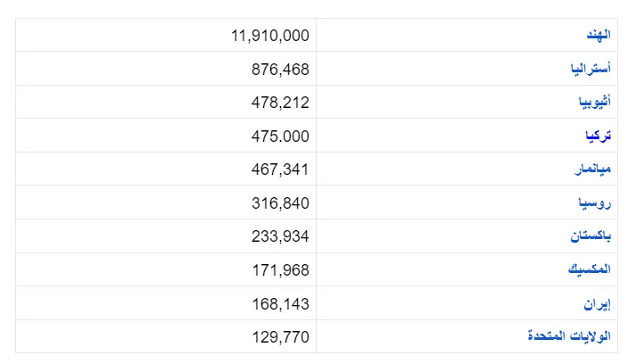Viewport: 636px width, 364px height.
Task: Select the 475.000 value cell
Action: (166, 136)
